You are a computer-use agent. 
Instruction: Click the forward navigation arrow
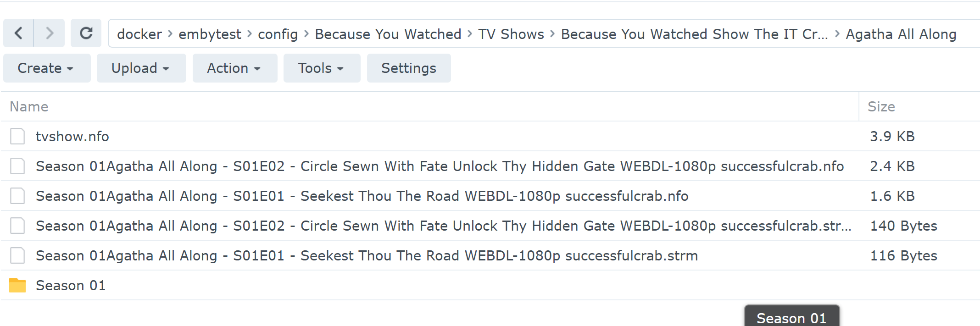pos(50,33)
